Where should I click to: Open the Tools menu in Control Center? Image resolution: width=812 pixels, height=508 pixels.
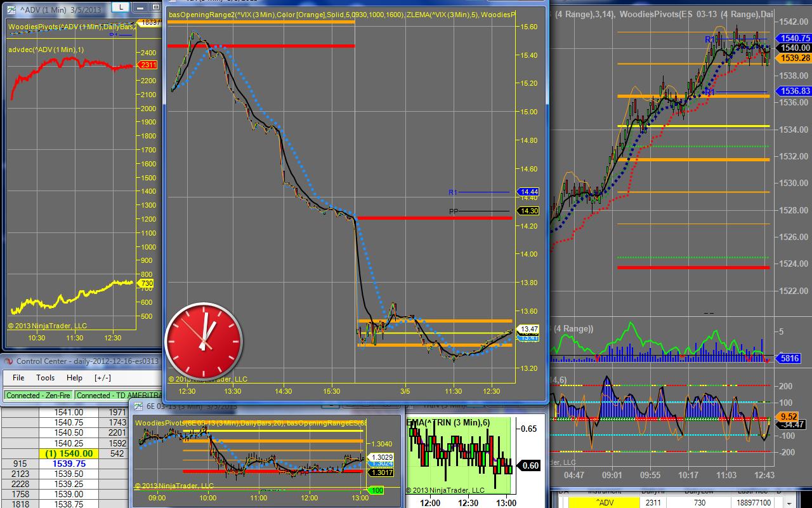tap(45, 378)
